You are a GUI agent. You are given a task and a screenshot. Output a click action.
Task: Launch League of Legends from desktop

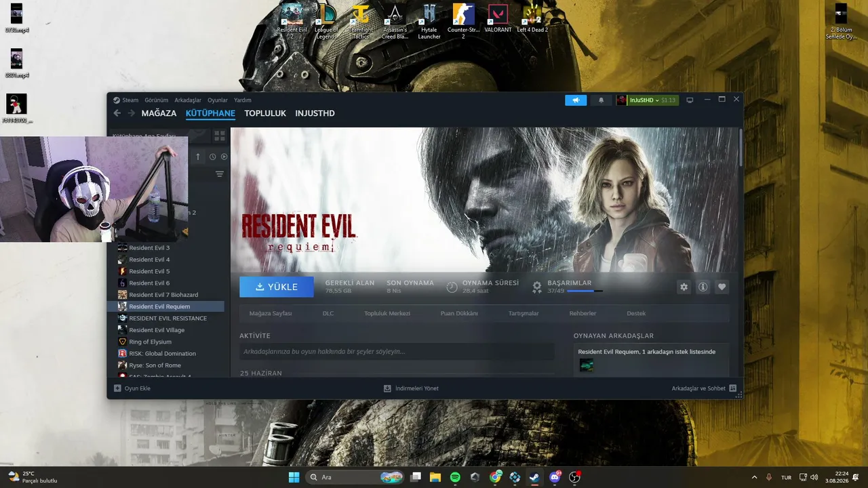coord(326,22)
